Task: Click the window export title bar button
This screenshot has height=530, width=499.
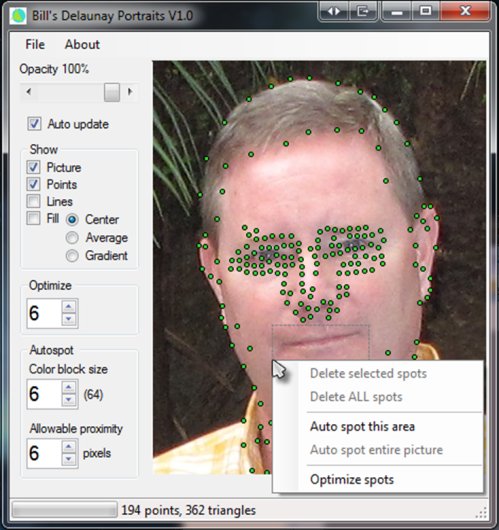Action: [362, 12]
